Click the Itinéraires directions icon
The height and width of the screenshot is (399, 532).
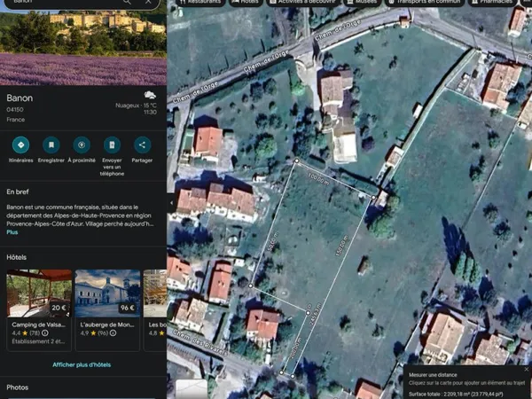[20, 145]
